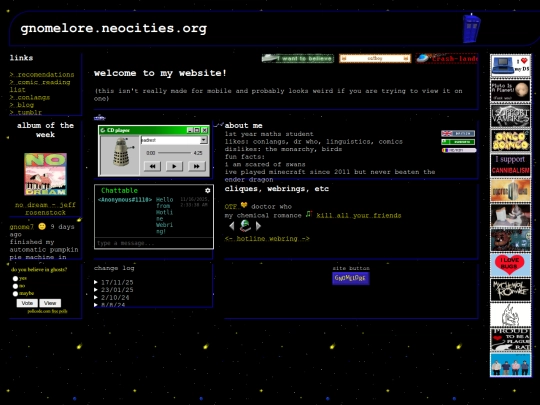
Task: Click the Freddy Fazbear bear stamp
Action: [510, 240]
